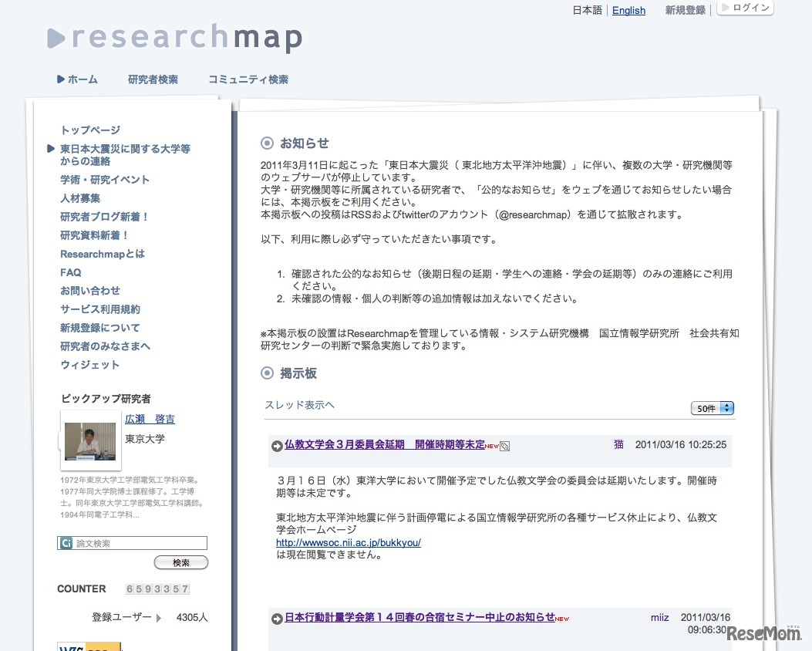Open the ホーム navigation tab

tap(77, 79)
